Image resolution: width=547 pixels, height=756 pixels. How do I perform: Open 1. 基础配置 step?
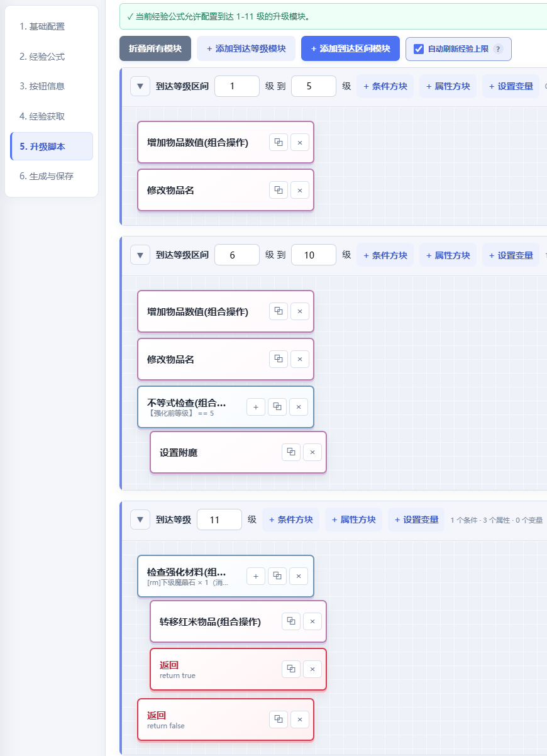pyautogui.click(x=52, y=26)
